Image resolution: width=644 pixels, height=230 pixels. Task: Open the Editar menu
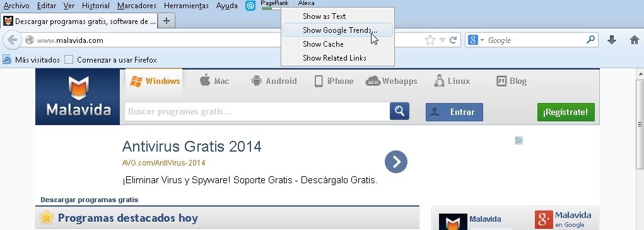47,6
